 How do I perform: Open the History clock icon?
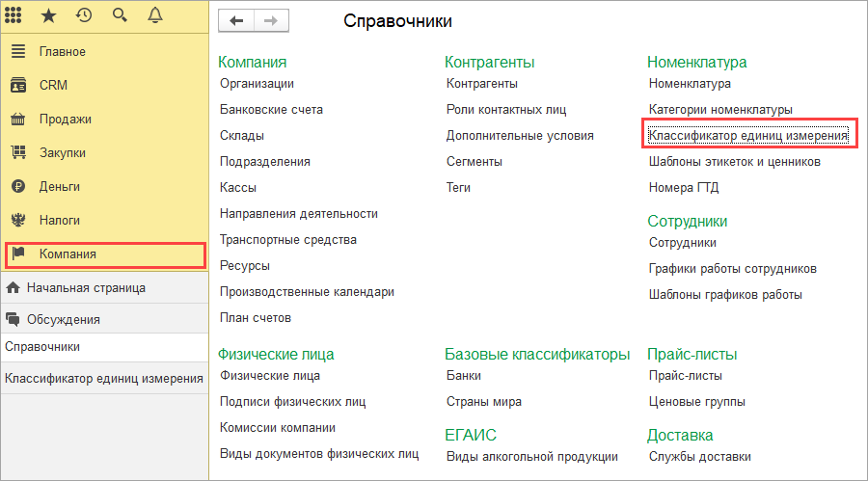click(84, 15)
